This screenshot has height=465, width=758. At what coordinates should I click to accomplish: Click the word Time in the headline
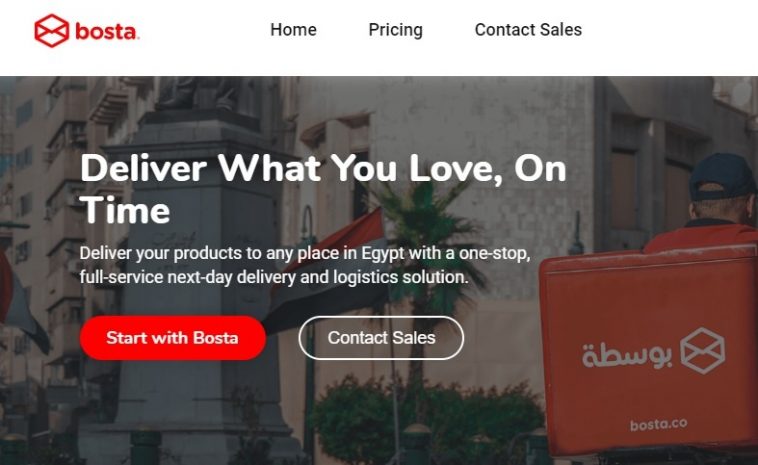coord(125,210)
